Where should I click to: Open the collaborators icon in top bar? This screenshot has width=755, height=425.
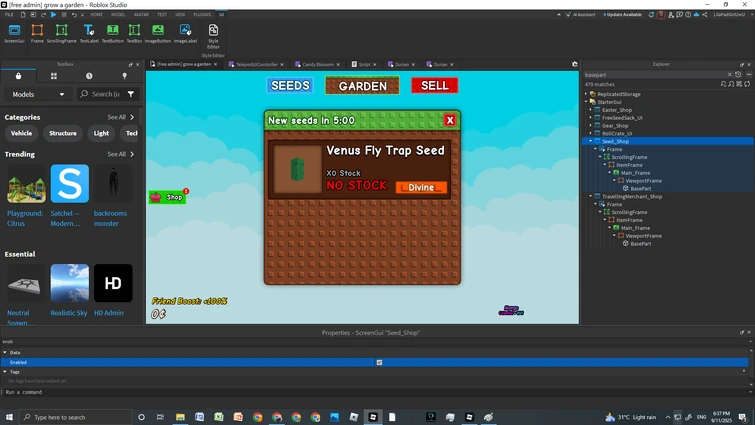[671, 14]
